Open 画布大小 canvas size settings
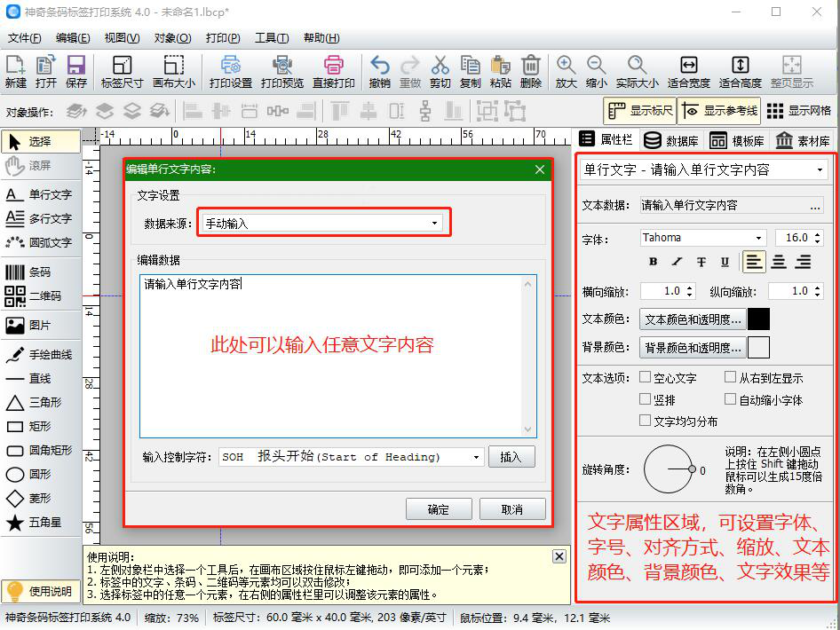Screen dimensions: 840x630 (174, 71)
